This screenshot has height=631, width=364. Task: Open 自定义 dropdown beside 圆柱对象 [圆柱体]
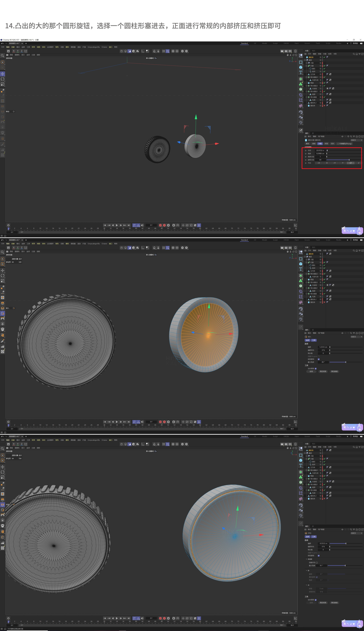pos(356,140)
